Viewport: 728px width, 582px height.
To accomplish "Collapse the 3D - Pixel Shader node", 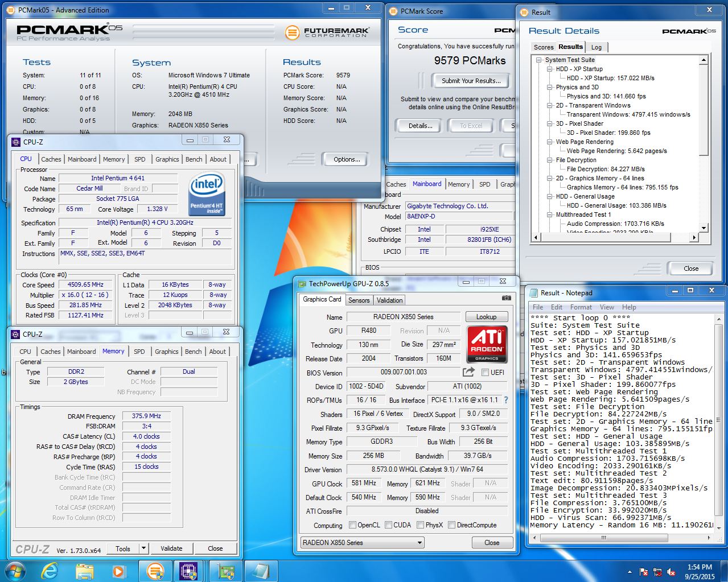I will (x=550, y=123).
